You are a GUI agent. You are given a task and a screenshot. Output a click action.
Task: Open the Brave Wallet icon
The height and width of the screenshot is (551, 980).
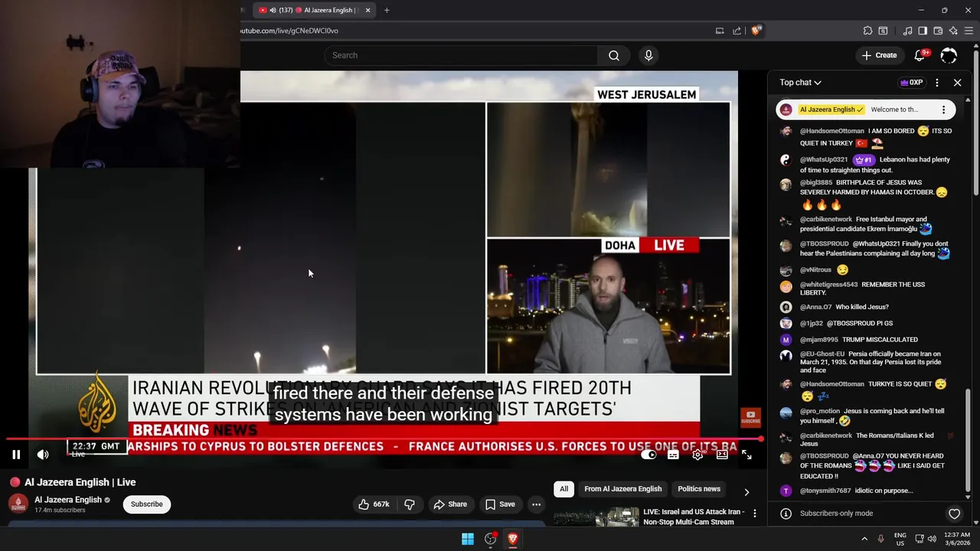pos(938,31)
